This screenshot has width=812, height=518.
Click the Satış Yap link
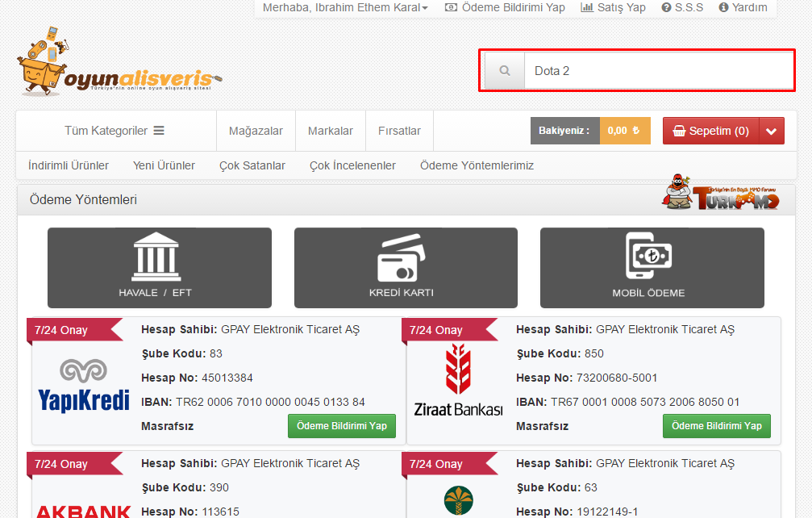tap(613, 8)
